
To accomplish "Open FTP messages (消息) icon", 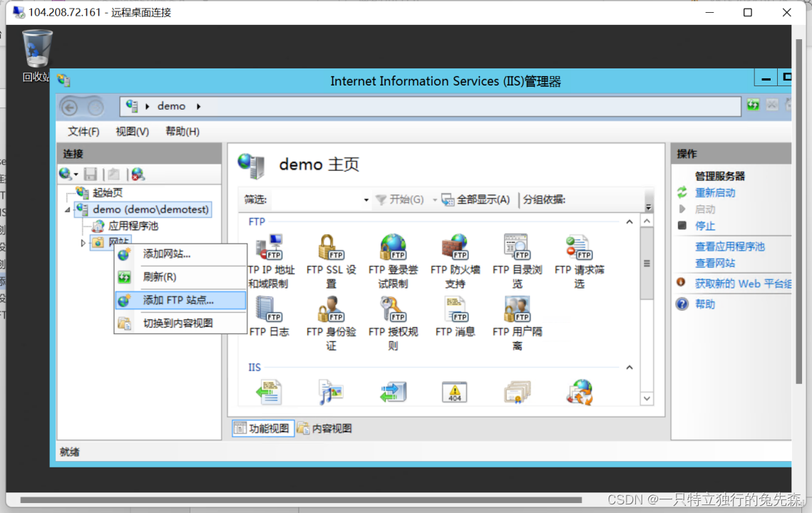I will (456, 316).
